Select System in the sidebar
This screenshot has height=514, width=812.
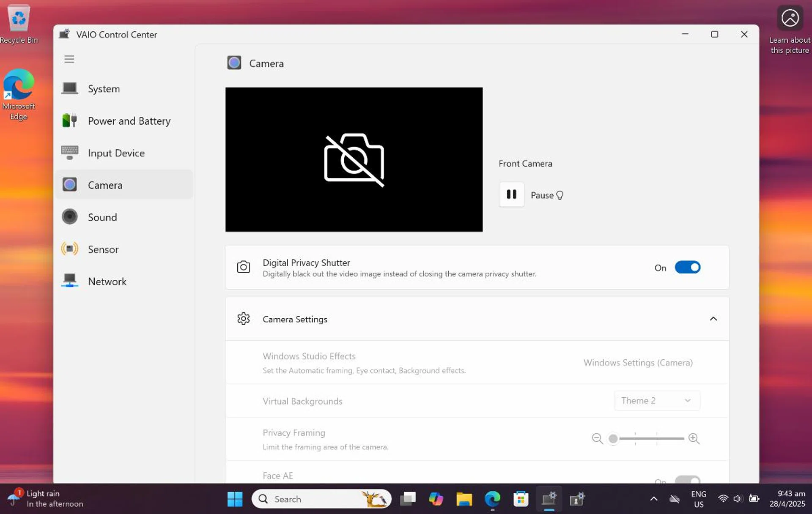[x=104, y=89]
